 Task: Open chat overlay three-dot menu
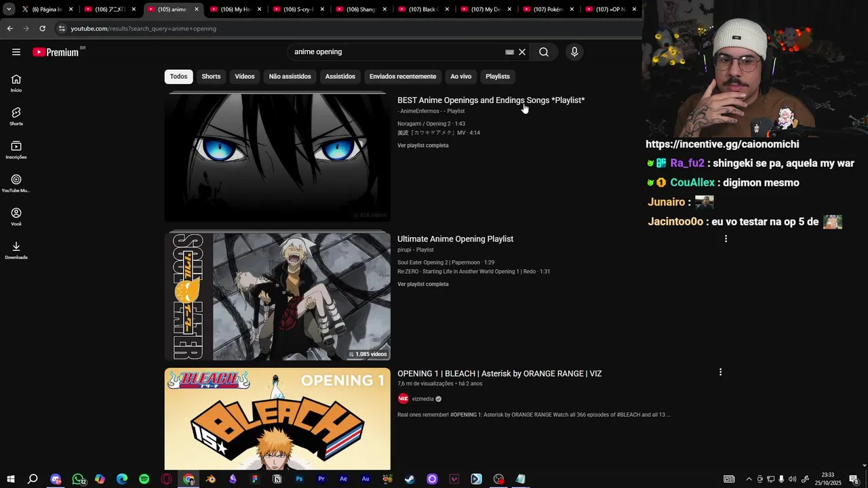(x=726, y=239)
